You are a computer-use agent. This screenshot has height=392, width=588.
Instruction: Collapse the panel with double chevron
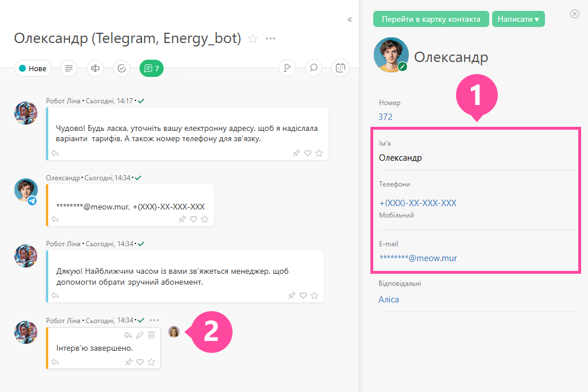[350, 20]
